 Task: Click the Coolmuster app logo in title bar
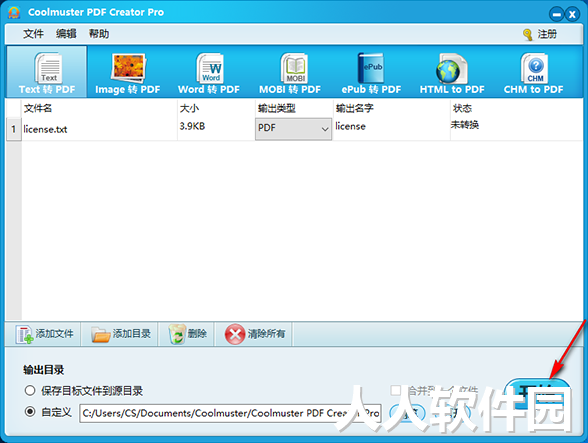pos(14,12)
